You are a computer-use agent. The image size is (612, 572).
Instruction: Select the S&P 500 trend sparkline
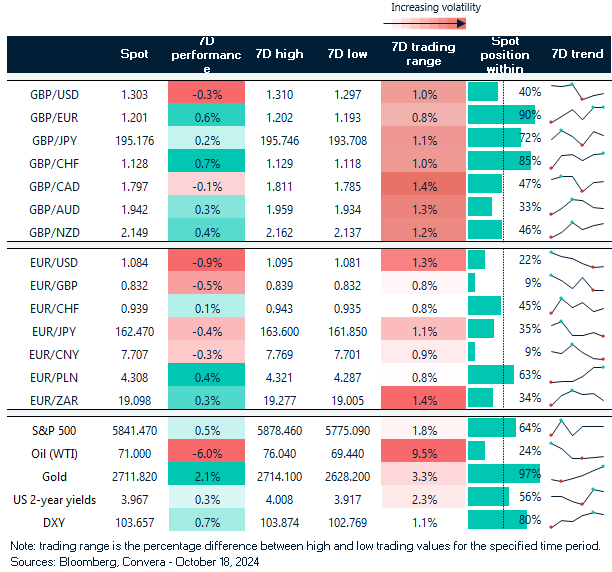(577, 429)
